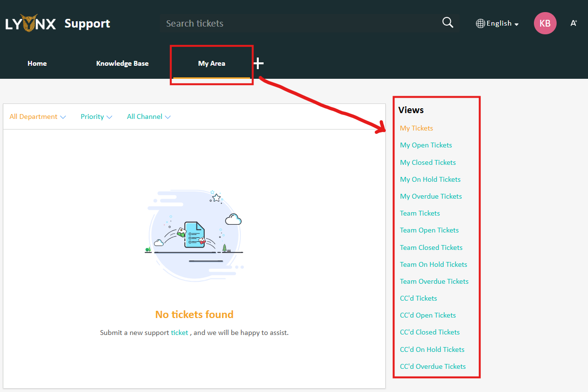View My On Hold Tickets
The width and height of the screenshot is (588, 392).
point(430,179)
